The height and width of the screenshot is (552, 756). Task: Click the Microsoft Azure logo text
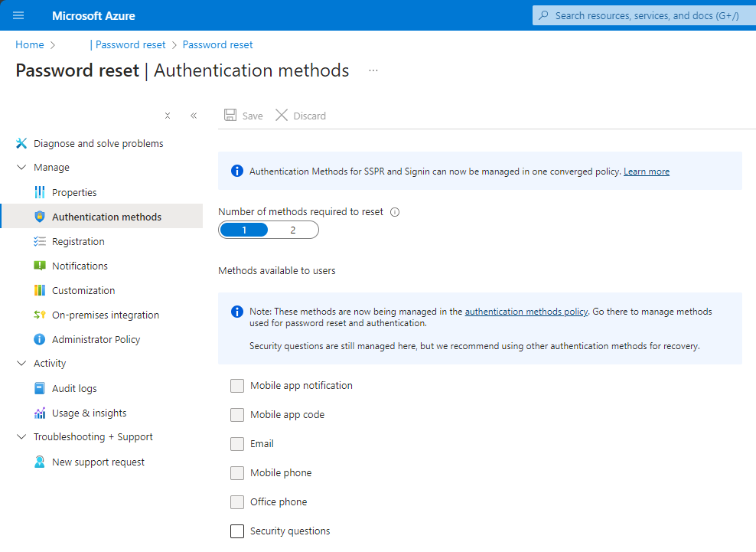point(93,16)
